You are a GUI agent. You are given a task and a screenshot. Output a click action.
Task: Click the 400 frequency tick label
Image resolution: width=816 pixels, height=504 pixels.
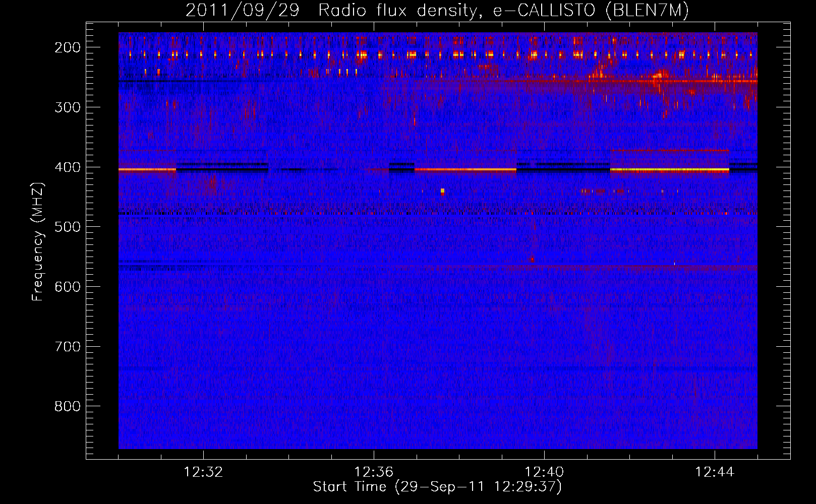click(68, 167)
